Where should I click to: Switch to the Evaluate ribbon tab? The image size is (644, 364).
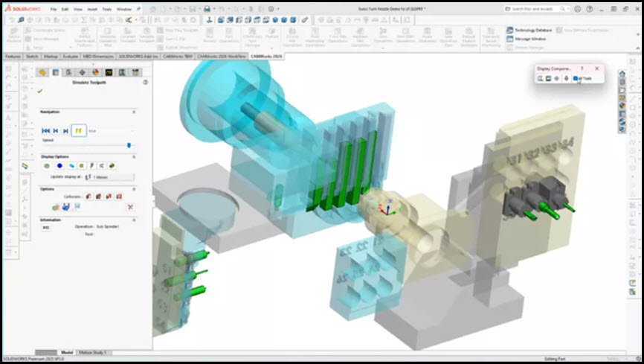click(x=70, y=57)
